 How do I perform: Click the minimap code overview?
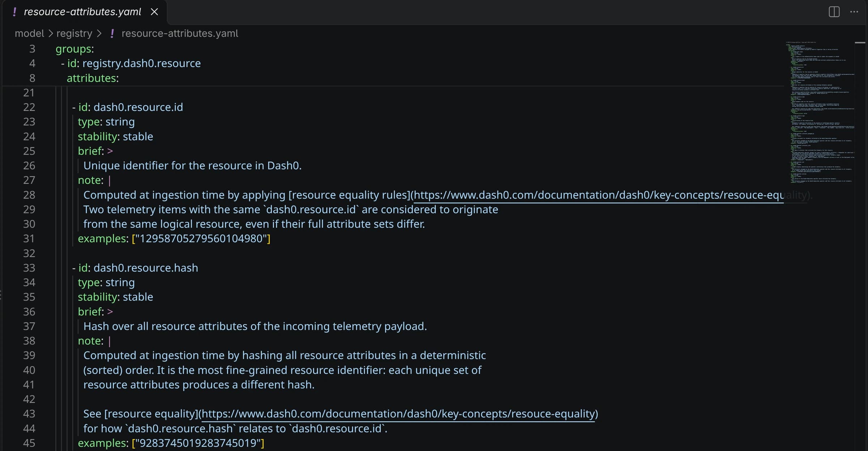(821, 112)
